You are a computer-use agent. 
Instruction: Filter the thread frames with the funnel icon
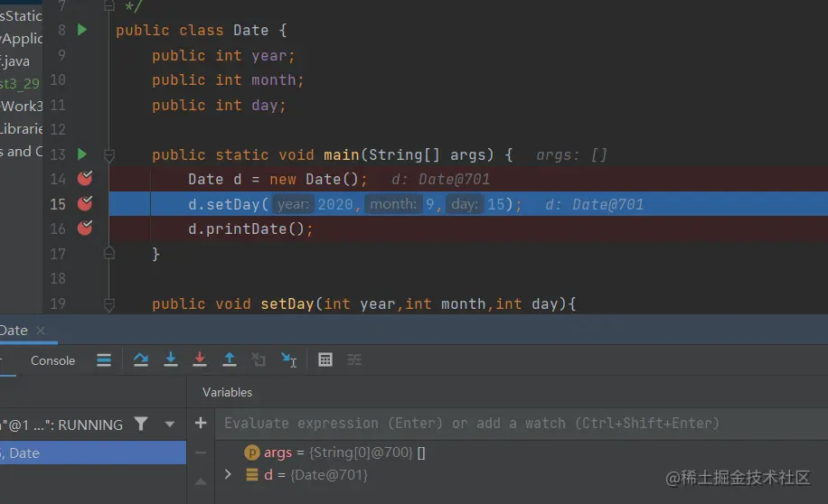(x=141, y=424)
